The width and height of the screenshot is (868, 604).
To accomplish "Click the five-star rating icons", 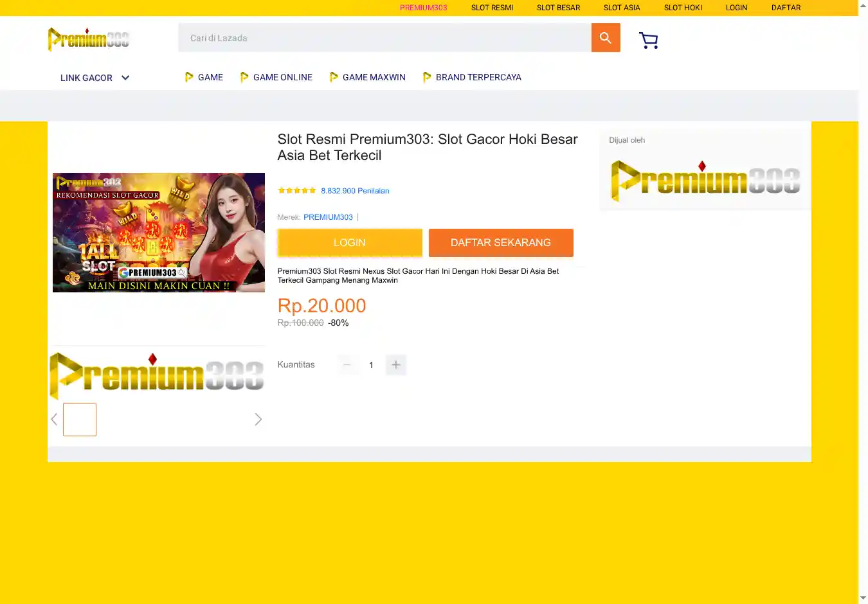I will tap(296, 191).
